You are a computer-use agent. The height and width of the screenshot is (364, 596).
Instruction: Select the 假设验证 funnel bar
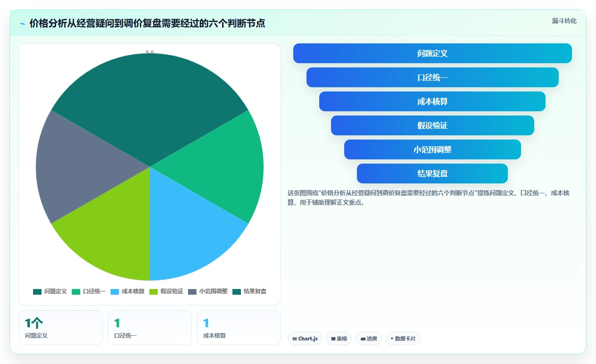point(432,125)
